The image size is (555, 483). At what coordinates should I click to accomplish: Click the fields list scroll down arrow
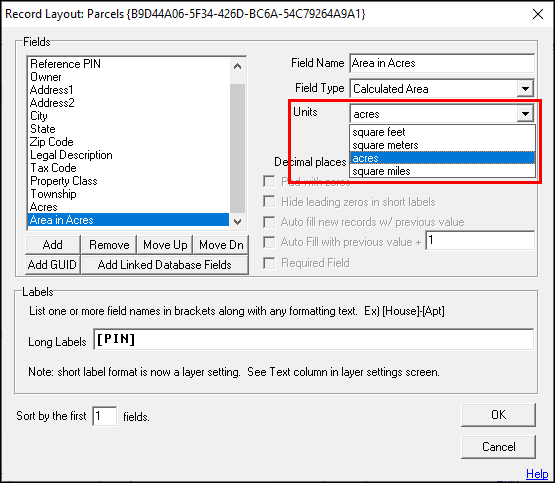coord(238,222)
